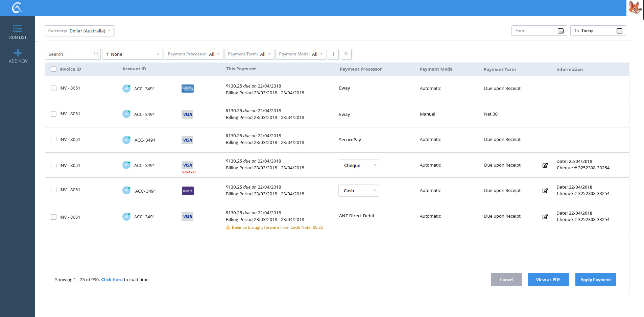Click the fox user avatar
Screen dimensions: 644x317
[x=635, y=8]
